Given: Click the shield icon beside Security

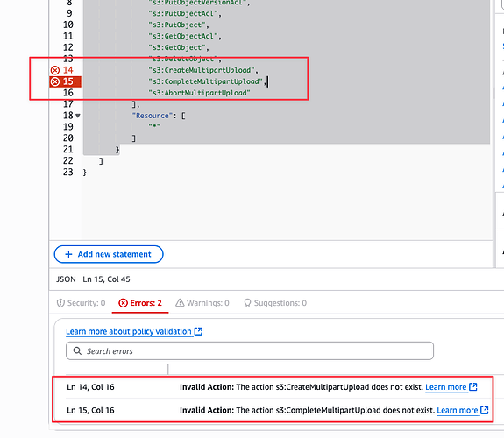Looking at the screenshot, I should (x=60, y=303).
